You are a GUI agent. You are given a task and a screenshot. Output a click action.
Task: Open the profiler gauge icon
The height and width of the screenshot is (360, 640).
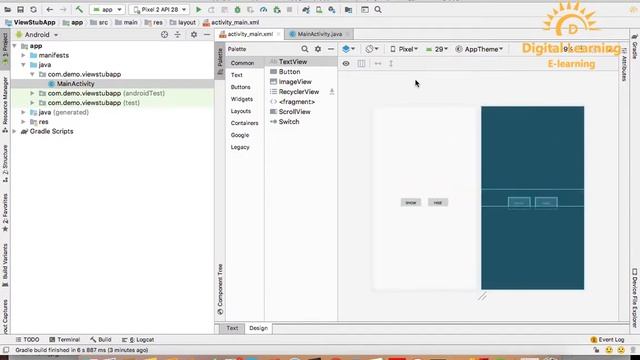coord(263,9)
